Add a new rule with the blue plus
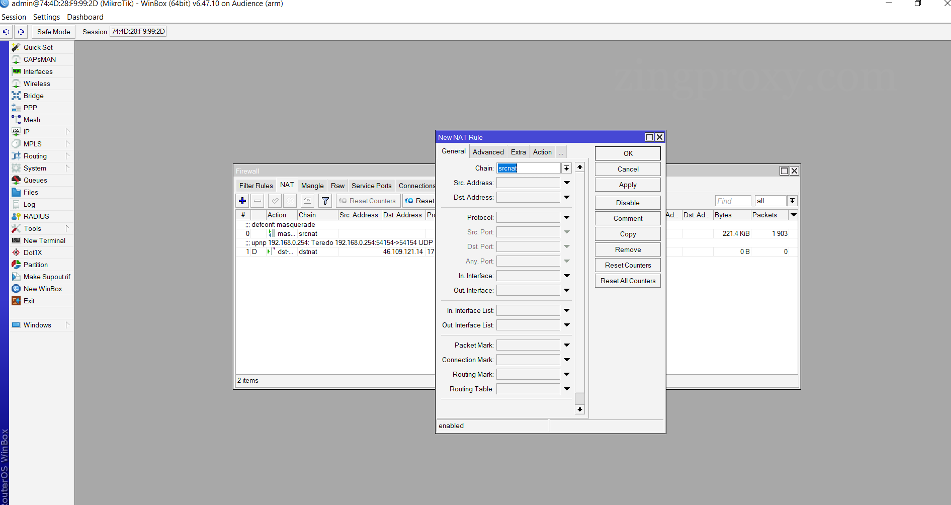The height and width of the screenshot is (505, 951). point(243,201)
